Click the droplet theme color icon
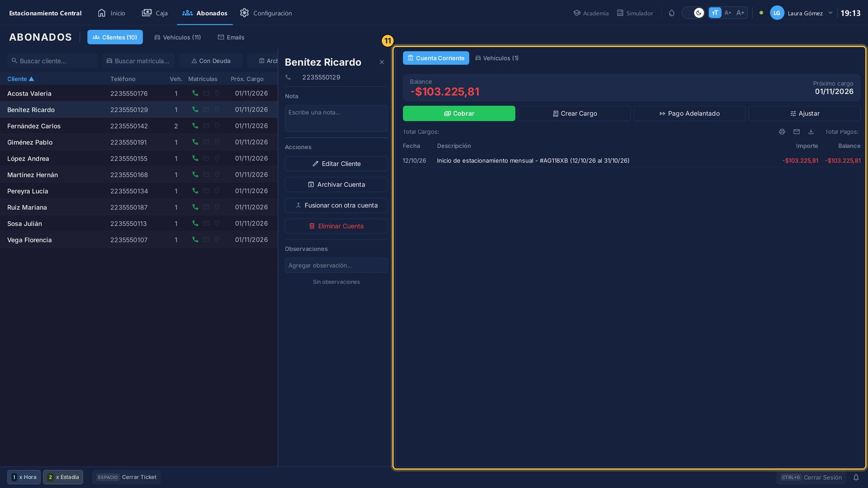The image size is (868, 488). pyautogui.click(x=672, y=13)
